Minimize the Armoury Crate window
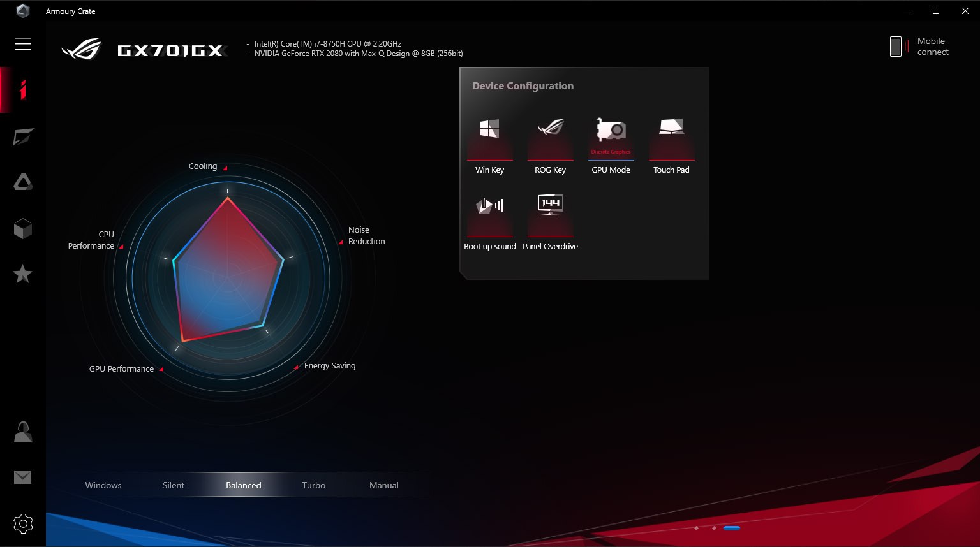The image size is (980, 547). point(907,11)
